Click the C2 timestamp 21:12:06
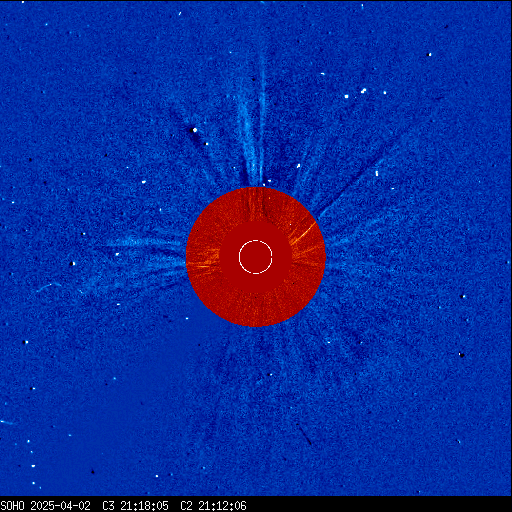 pos(222,506)
